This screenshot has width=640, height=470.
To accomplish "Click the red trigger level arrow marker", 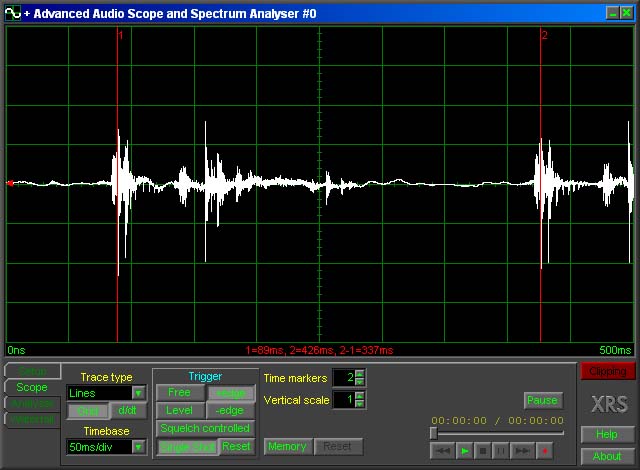I will coord(10,183).
